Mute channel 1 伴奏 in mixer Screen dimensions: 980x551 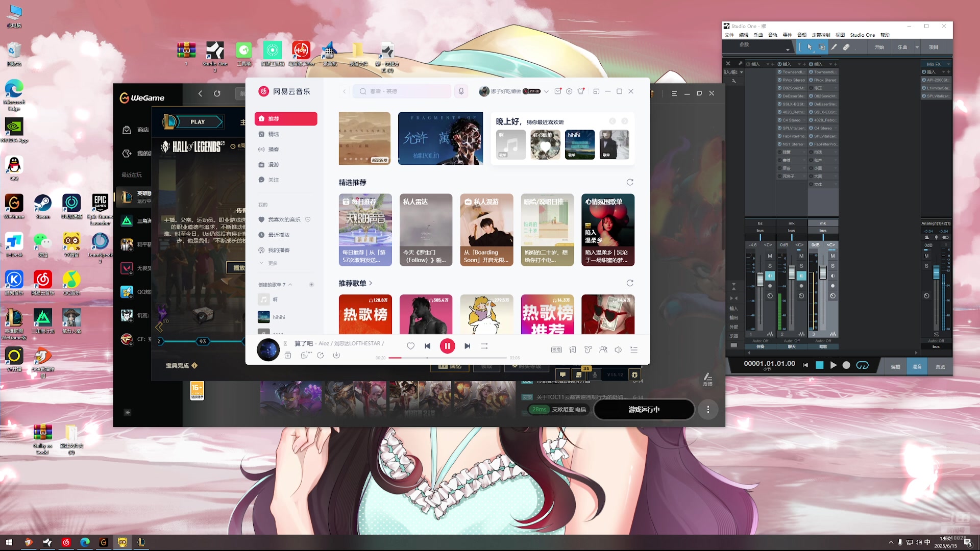click(x=770, y=256)
